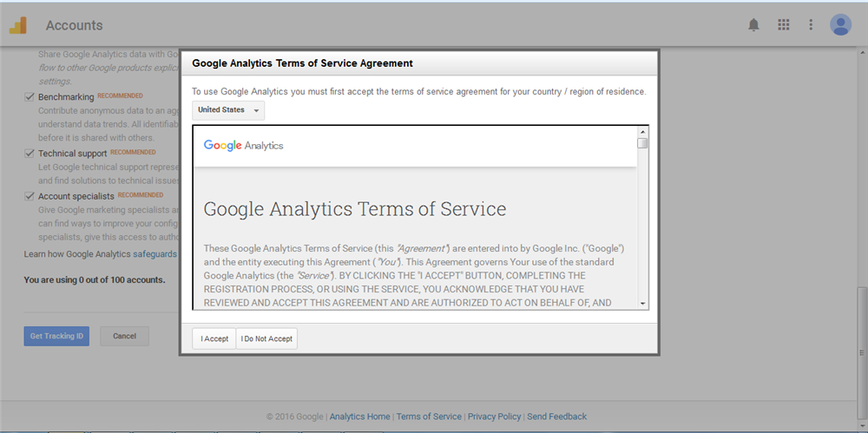The height and width of the screenshot is (433, 868).
Task: Open the Google apps grid
Action: pyautogui.click(x=783, y=25)
